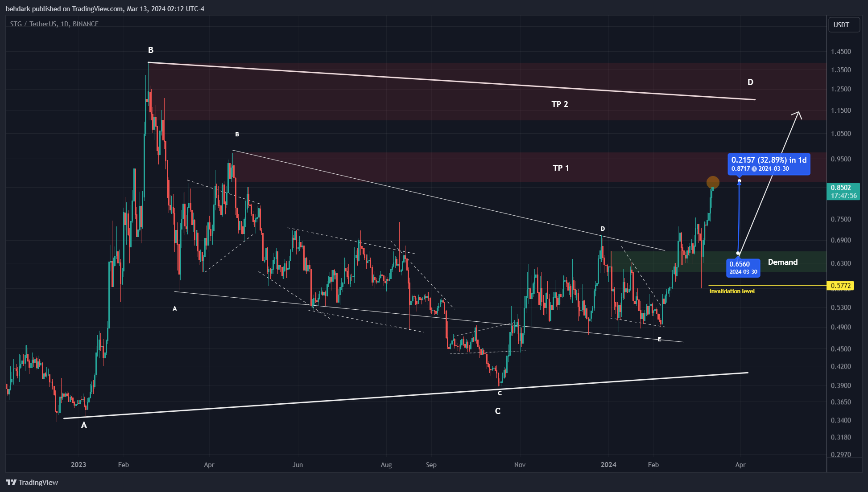
Task: Click the 0.7500 price axis value
Action: coord(841,219)
